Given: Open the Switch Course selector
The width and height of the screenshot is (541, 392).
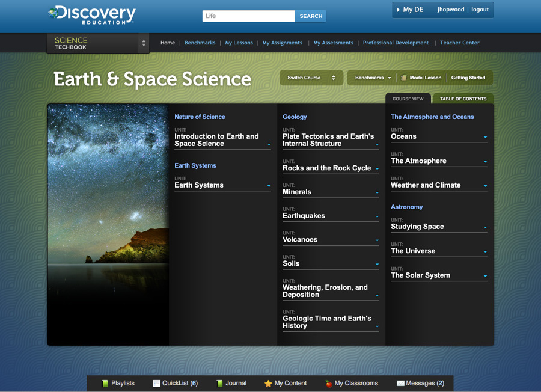Looking at the screenshot, I should [311, 78].
